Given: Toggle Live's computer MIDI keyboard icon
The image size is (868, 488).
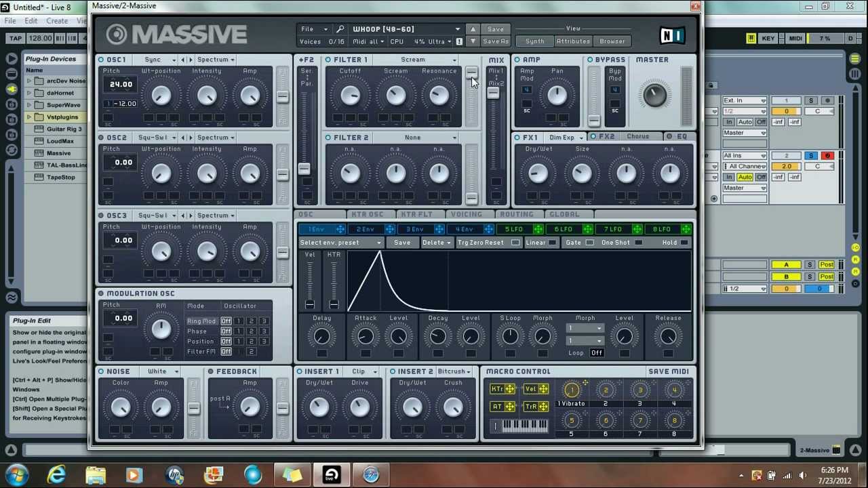Looking at the screenshot, I should pos(751,39).
